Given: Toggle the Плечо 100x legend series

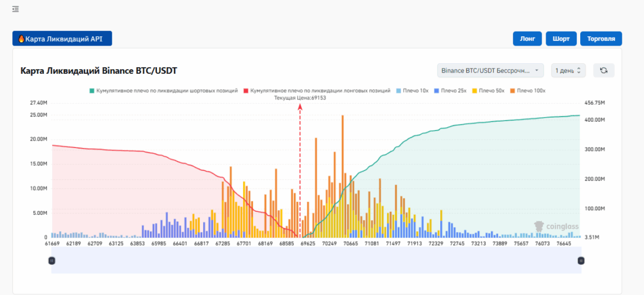Looking at the screenshot, I should click(x=526, y=90).
